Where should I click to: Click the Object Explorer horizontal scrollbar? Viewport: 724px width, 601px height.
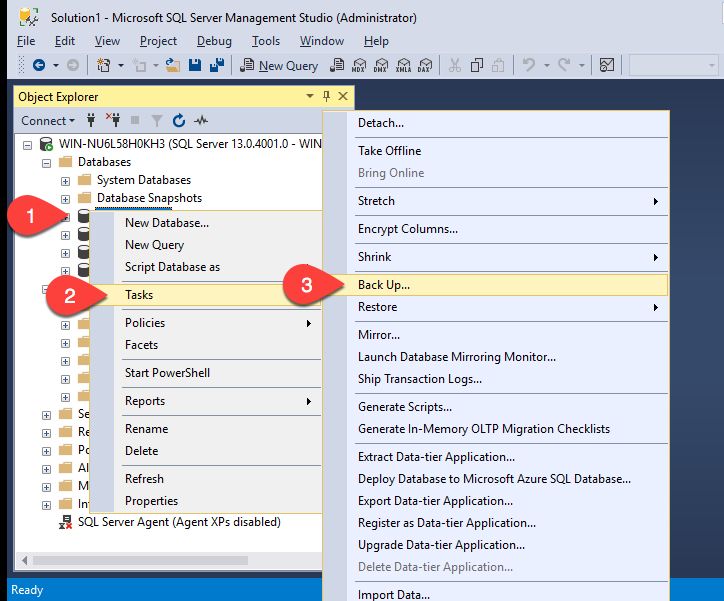(140, 560)
